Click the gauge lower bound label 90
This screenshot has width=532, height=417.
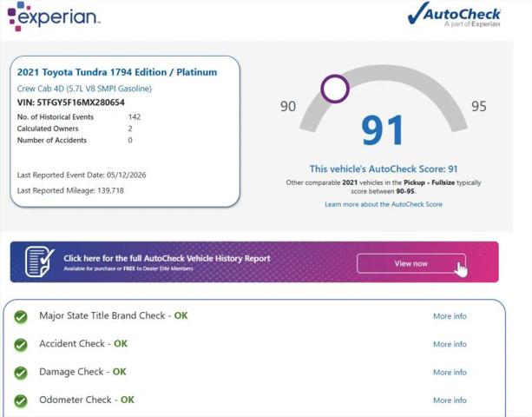pos(288,106)
